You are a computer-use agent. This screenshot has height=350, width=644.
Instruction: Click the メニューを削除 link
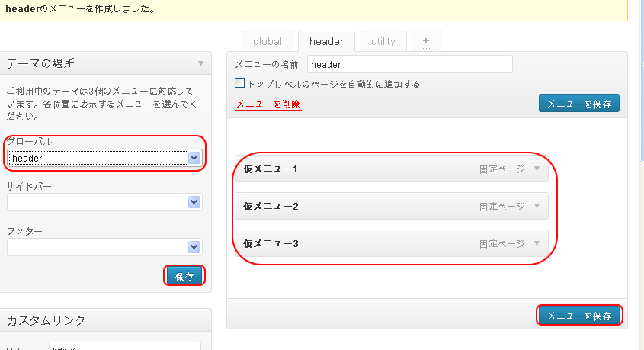point(268,104)
